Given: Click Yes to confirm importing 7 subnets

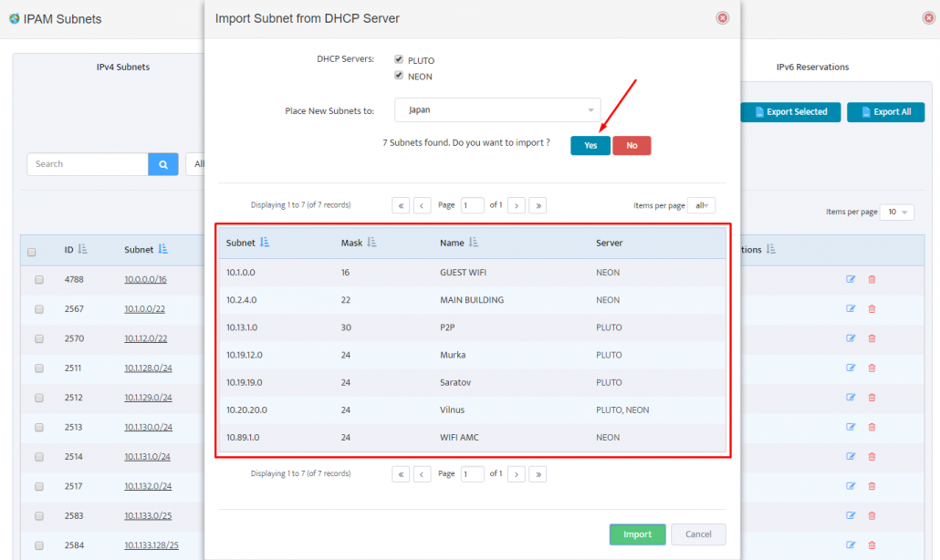Looking at the screenshot, I should (590, 145).
